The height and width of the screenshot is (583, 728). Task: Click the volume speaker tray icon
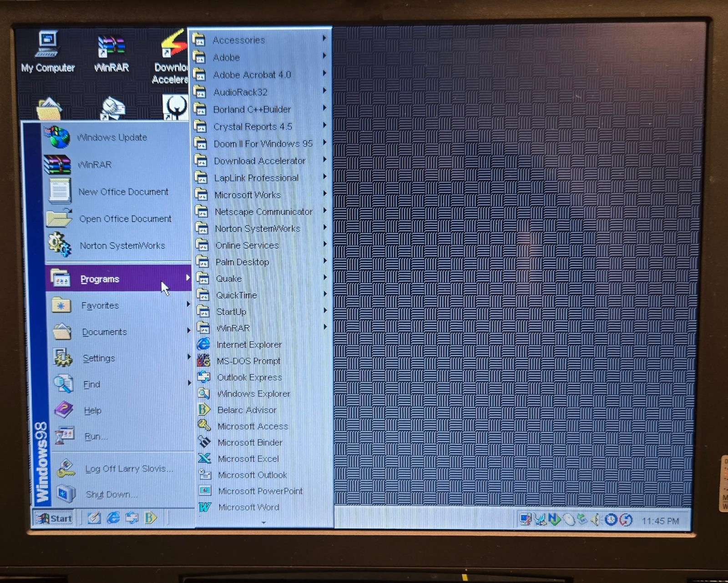click(596, 519)
